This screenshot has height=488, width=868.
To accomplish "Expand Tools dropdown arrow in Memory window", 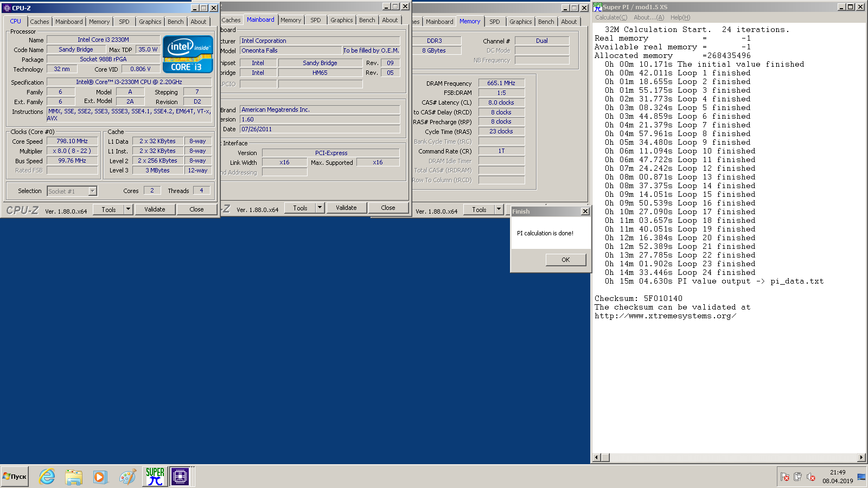I will (499, 209).
